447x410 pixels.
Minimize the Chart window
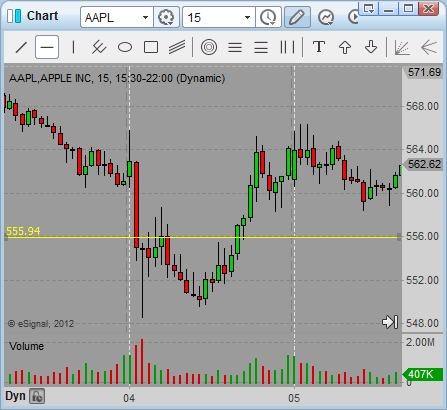[388, 8]
